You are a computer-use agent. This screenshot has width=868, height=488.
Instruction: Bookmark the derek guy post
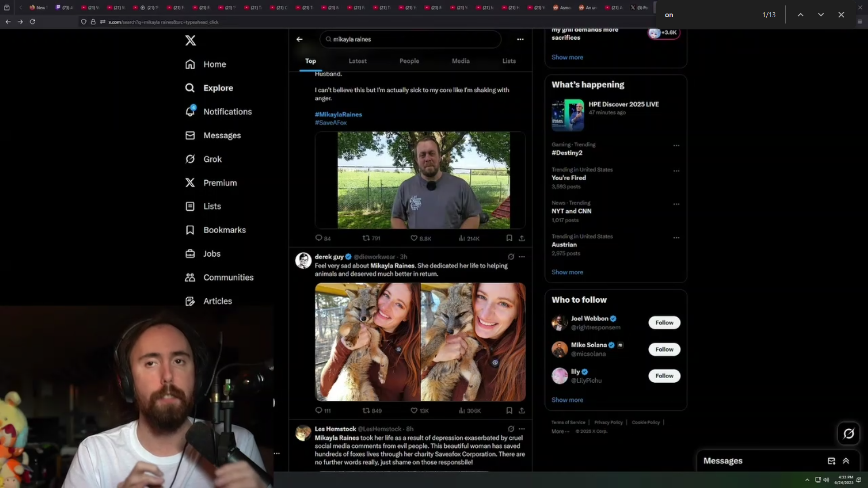[509, 411]
